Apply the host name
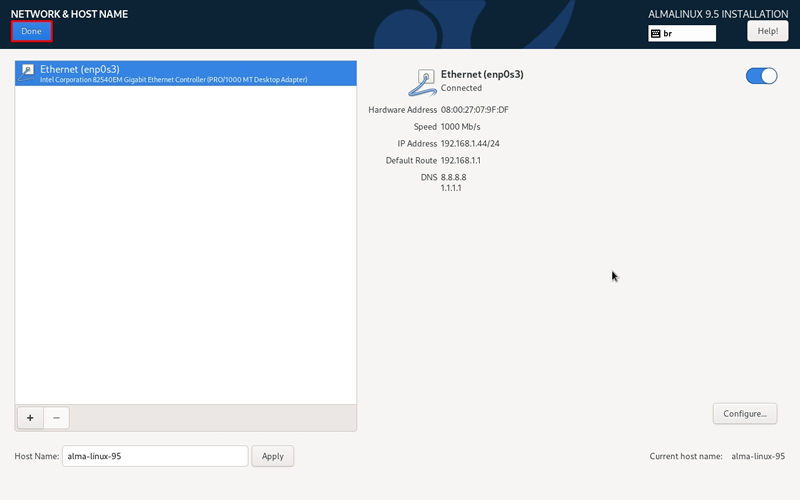800x500 pixels. pyautogui.click(x=272, y=456)
